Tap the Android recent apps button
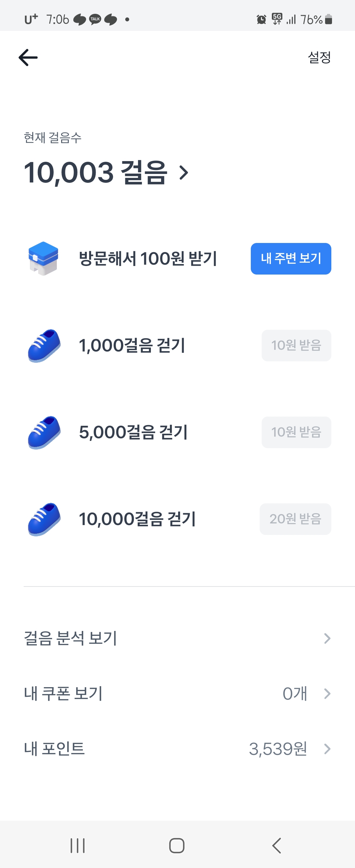 78,845
